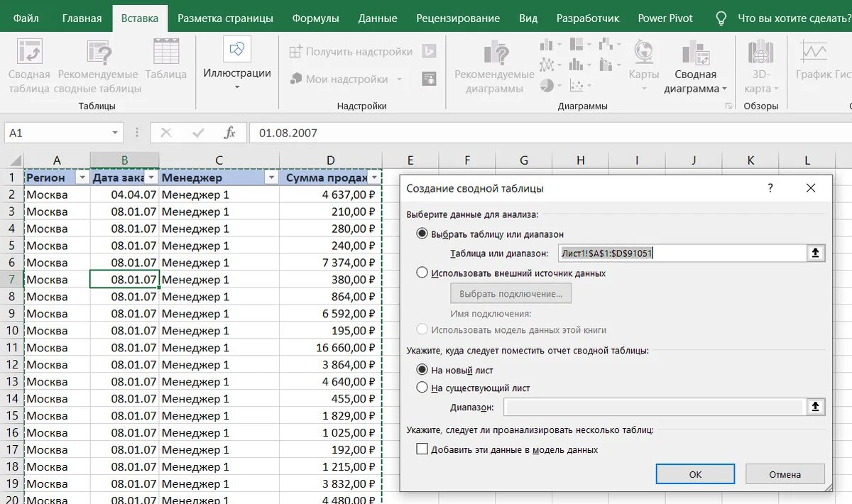Click the Диапазон range selector arrow button

[816, 407]
